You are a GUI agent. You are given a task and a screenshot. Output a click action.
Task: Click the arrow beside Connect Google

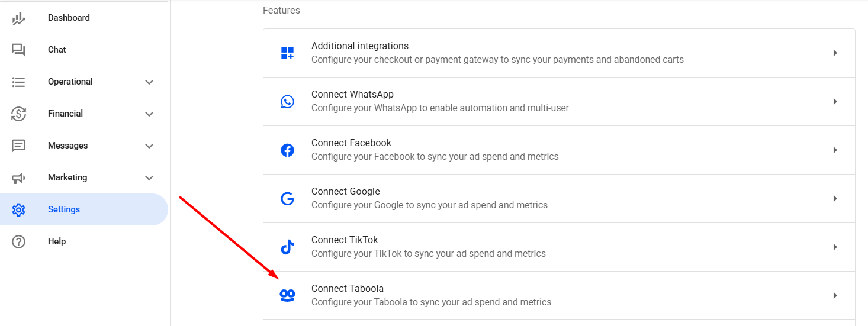click(x=835, y=199)
